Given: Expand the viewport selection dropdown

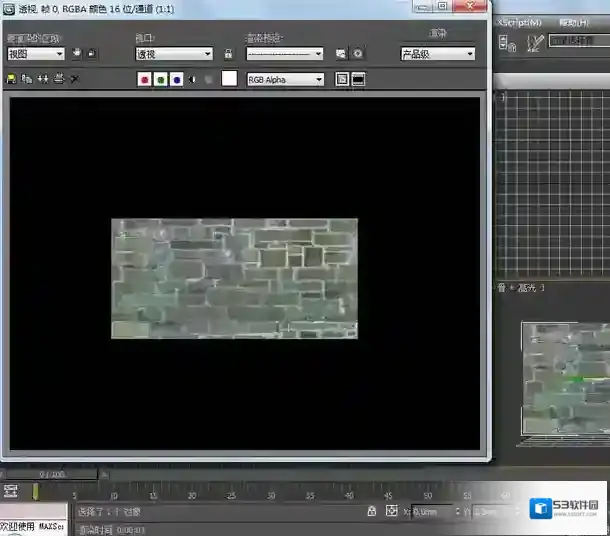Looking at the screenshot, I should [174, 54].
